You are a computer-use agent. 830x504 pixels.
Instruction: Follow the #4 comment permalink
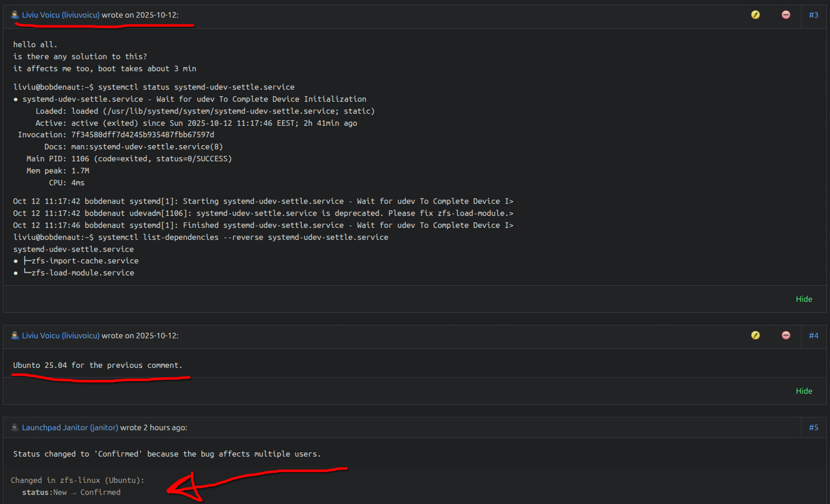pos(813,335)
